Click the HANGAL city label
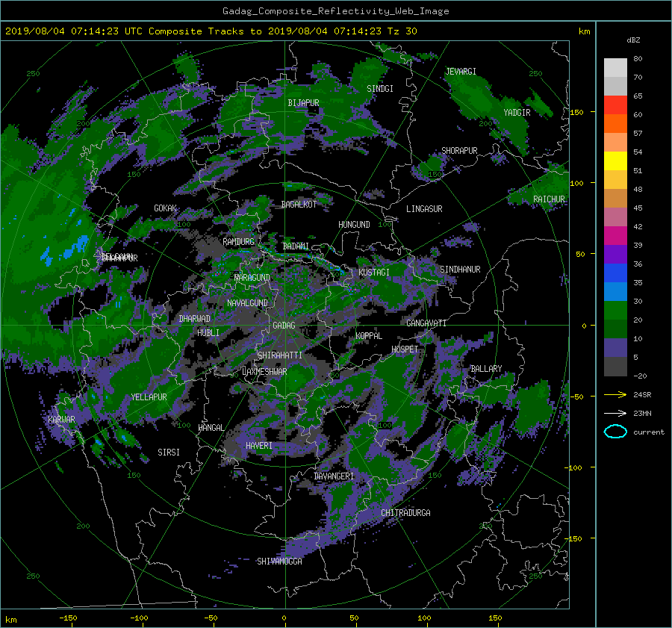The image size is (672, 628). pyautogui.click(x=211, y=428)
